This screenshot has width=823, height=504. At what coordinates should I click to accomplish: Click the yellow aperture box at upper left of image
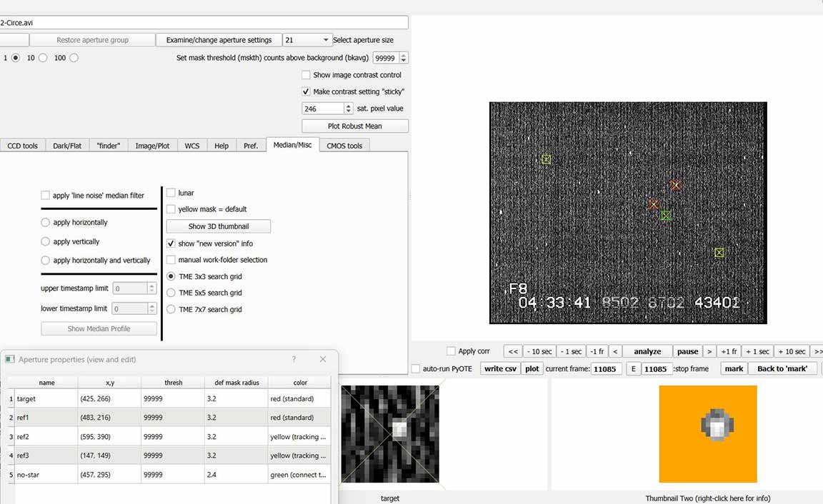[546, 159]
